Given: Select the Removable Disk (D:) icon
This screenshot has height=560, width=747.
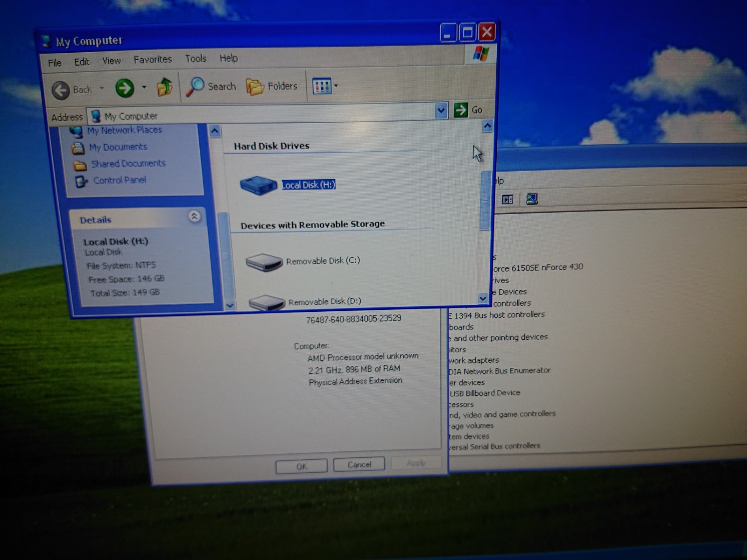Looking at the screenshot, I should pos(267,302).
